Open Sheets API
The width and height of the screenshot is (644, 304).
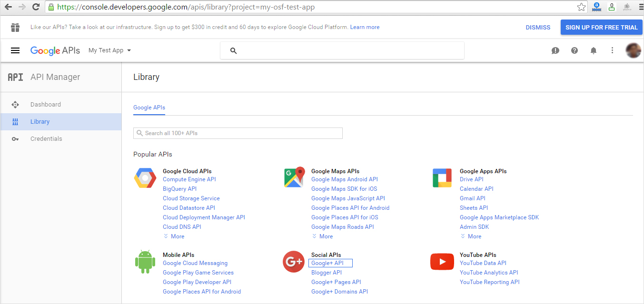[x=474, y=208]
